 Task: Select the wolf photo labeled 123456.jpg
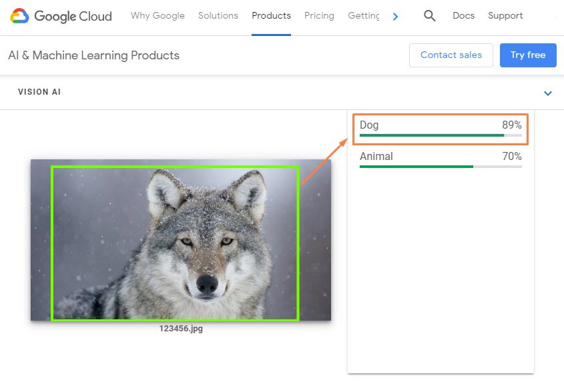coord(180,240)
